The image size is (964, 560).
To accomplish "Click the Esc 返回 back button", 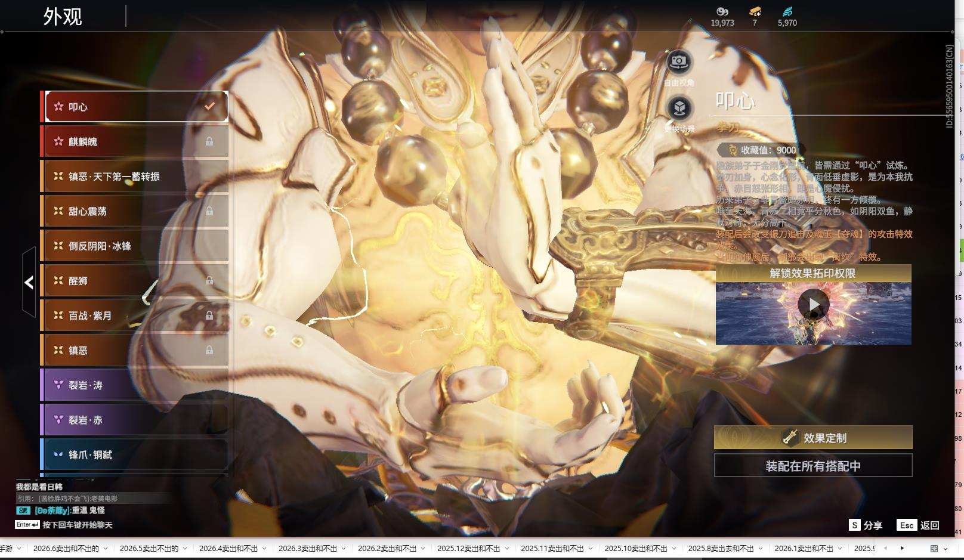I will pyautogui.click(x=919, y=525).
